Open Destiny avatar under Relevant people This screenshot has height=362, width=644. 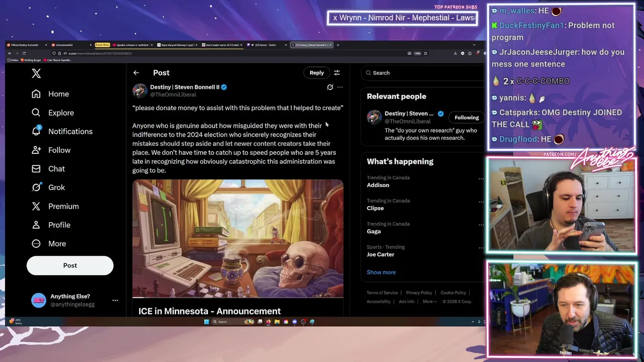(x=374, y=117)
